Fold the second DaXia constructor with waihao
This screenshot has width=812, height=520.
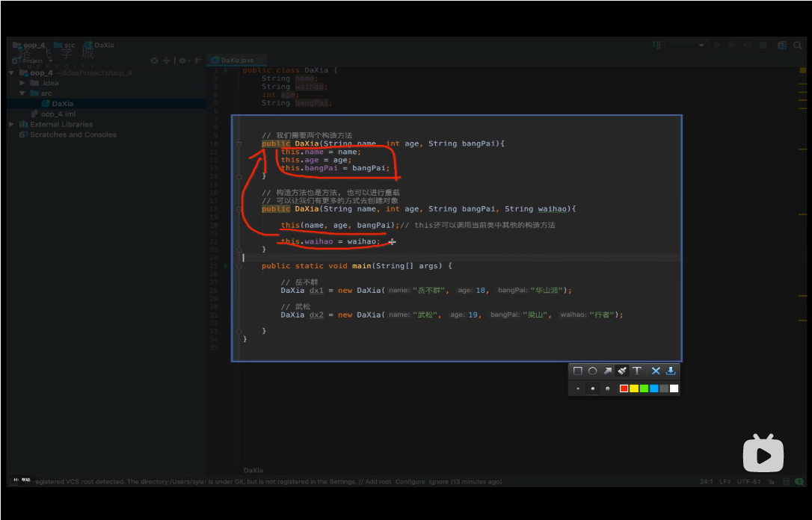pos(239,209)
